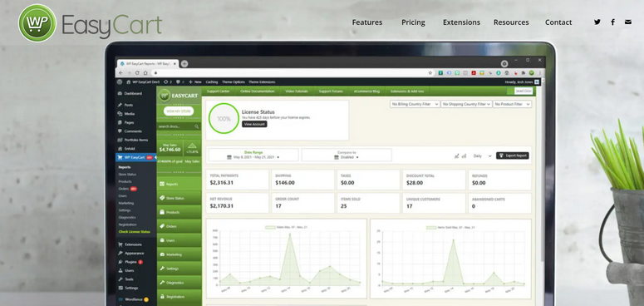Open the Online Documentation tab

(258, 91)
